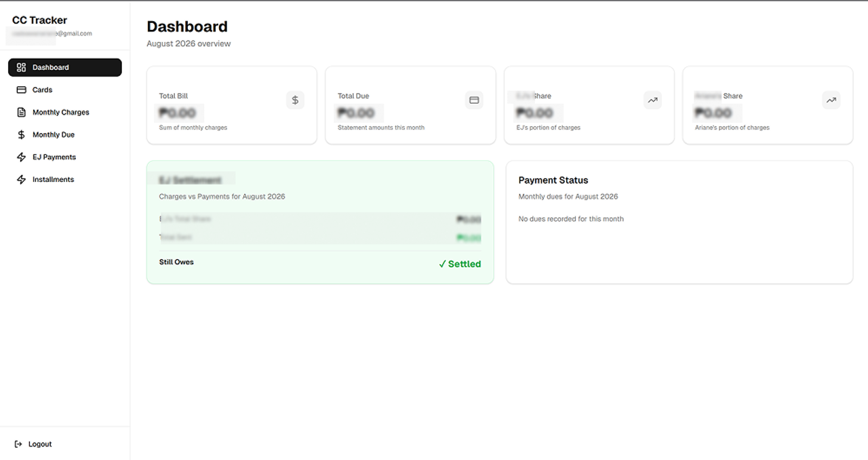Select Monthly Due in sidebar
Viewport: 868px width, 460px height.
coord(65,134)
